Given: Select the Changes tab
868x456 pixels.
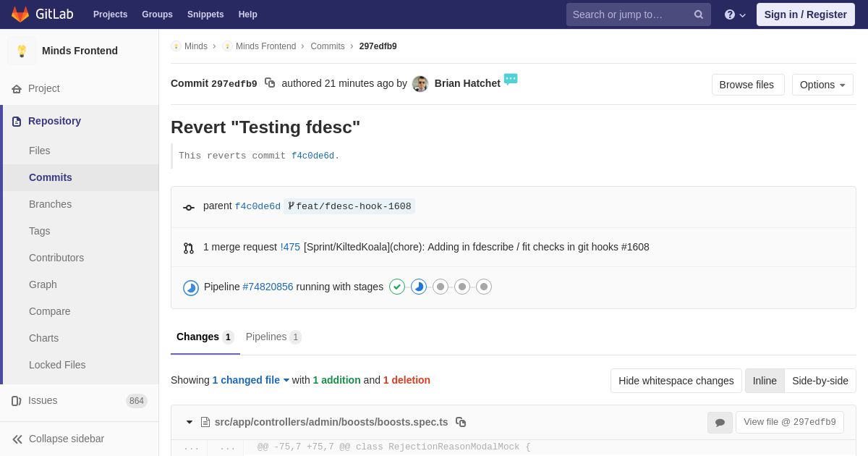Looking at the screenshot, I should pyautogui.click(x=205, y=337).
